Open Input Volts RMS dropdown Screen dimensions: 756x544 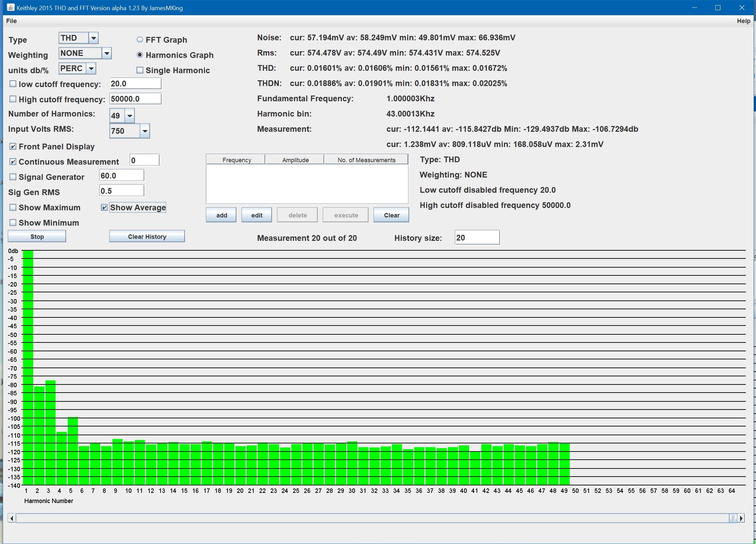145,131
